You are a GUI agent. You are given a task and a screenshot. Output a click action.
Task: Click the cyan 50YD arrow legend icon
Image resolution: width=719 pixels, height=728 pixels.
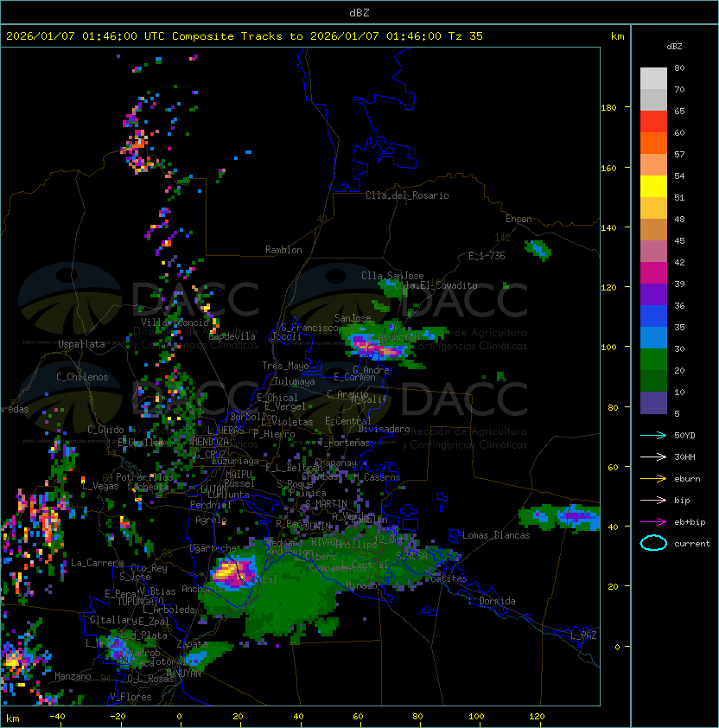click(x=653, y=435)
